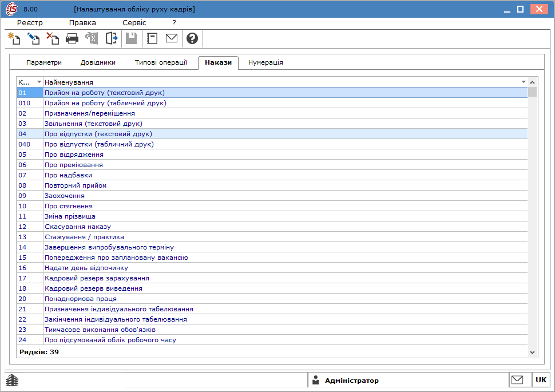Switch language using the UK indicator

click(x=541, y=380)
